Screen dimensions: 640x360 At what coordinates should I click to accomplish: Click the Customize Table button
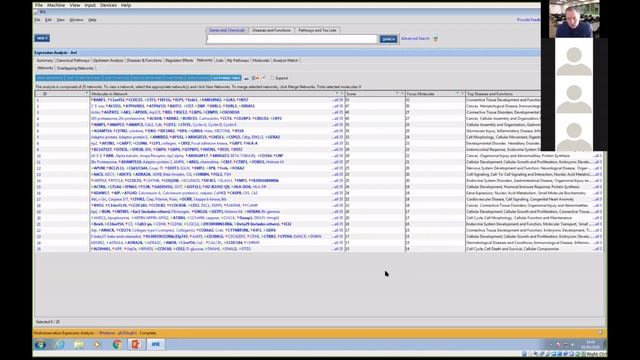(226, 78)
